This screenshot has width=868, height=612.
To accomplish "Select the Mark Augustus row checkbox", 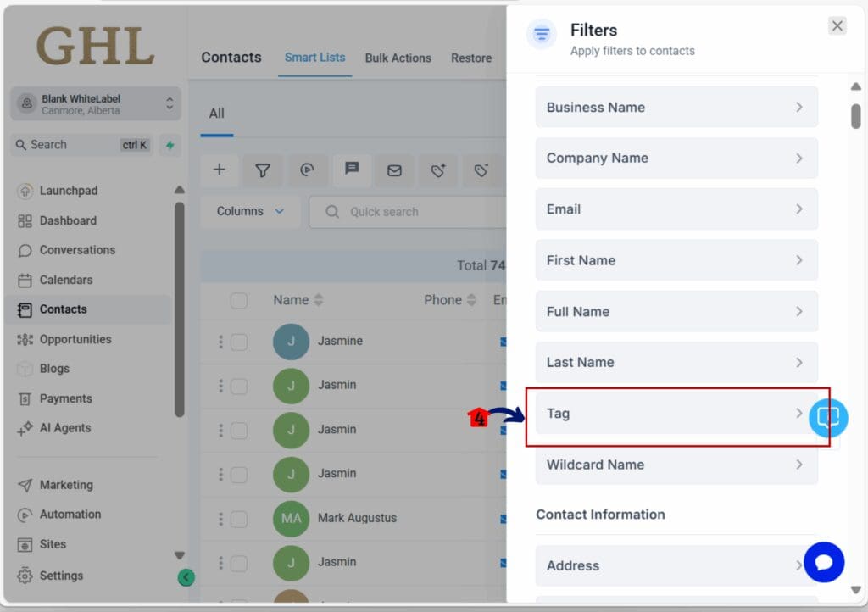I will click(x=239, y=518).
